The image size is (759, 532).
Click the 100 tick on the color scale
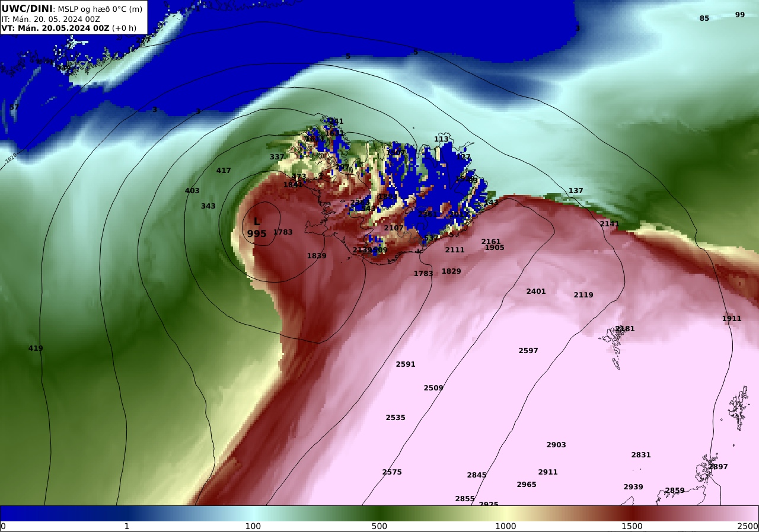pyautogui.click(x=253, y=526)
